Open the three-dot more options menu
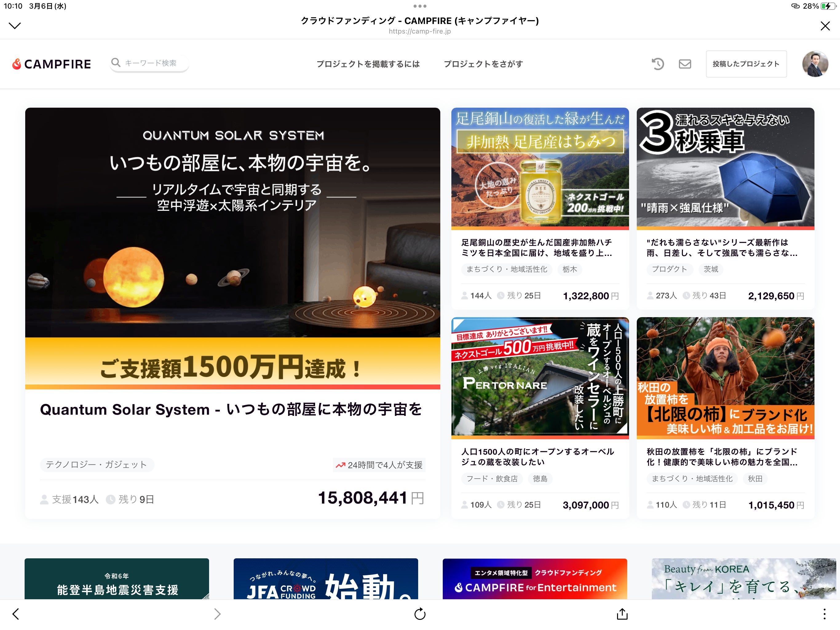 point(824,614)
